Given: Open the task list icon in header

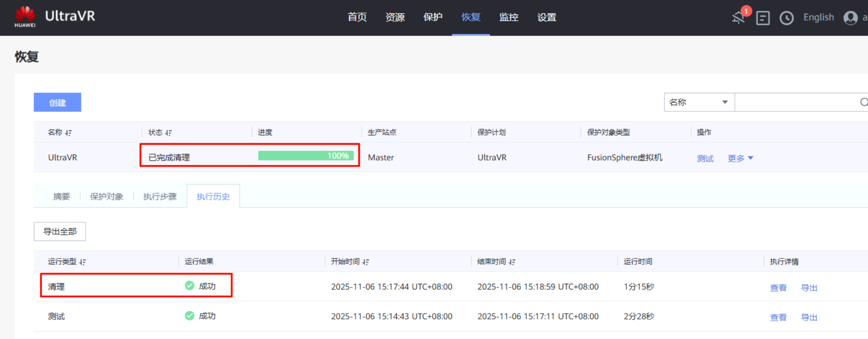Looking at the screenshot, I should point(763,18).
